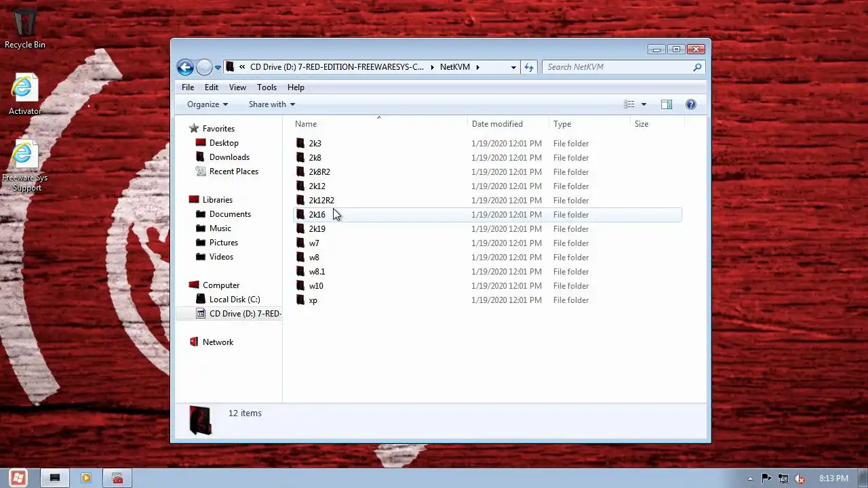Click the media player taskbar icon
The width and height of the screenshot is (868, 488).
pos(86,478)
